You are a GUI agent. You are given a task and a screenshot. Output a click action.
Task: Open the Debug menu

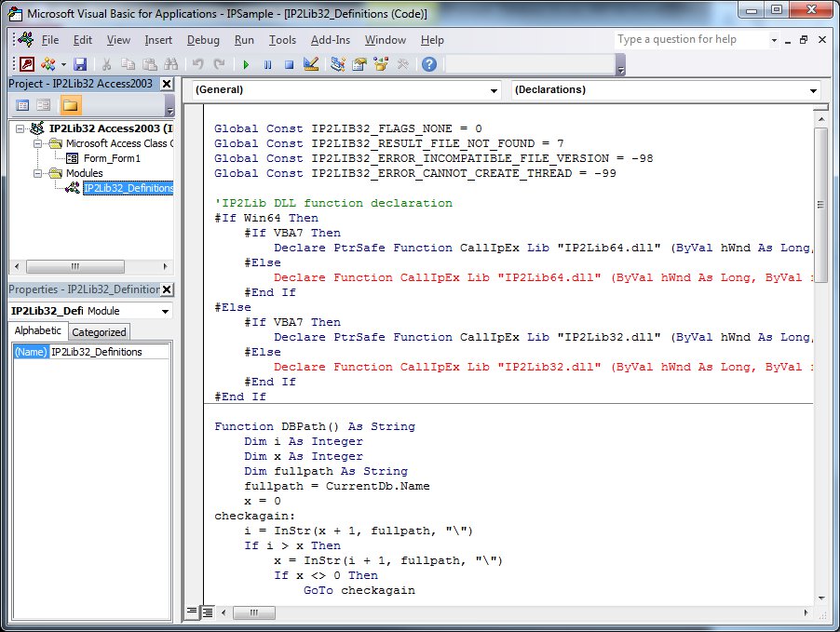[203, 40]
